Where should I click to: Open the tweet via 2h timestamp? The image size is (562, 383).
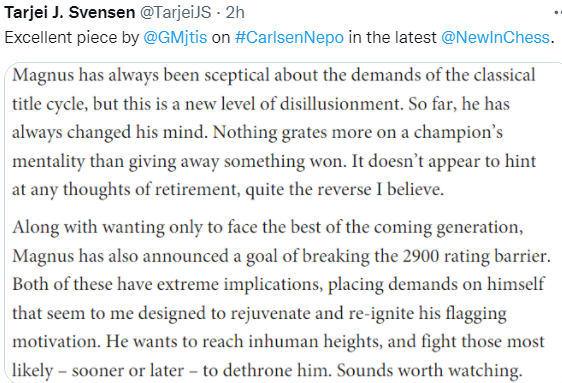235,13
